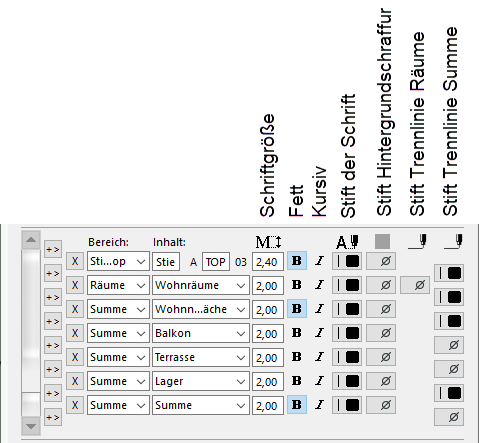Toggle bold for the Lager row
Image resolution: width=479 pixels, height=443 pixels.
[297, 381]
